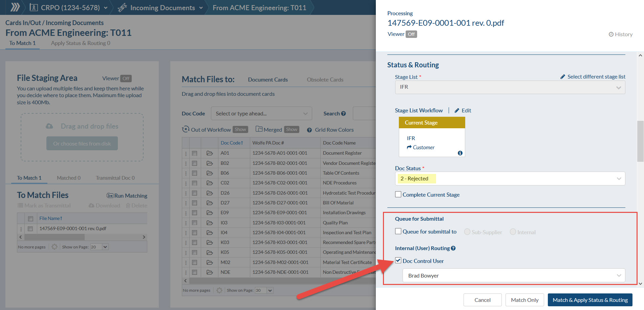Click From ACME Engineering: T011 breadcrumb
The width and height of the screenshot is (644, 310).
coord(259,7)
